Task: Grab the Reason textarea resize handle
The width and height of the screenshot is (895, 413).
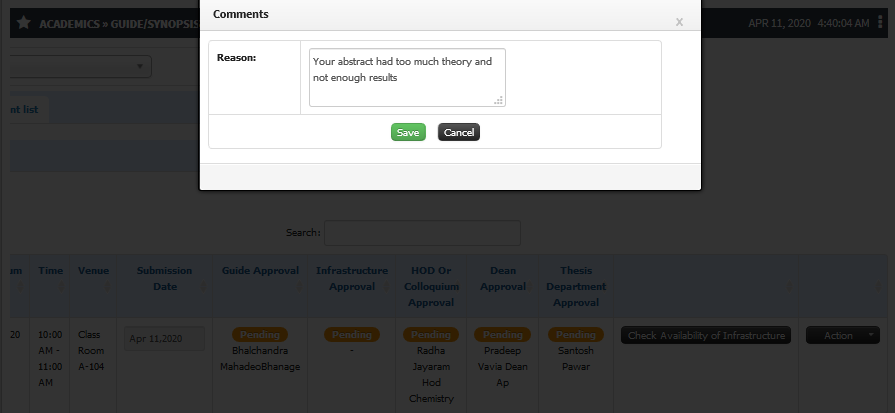Action: (499, 100)
